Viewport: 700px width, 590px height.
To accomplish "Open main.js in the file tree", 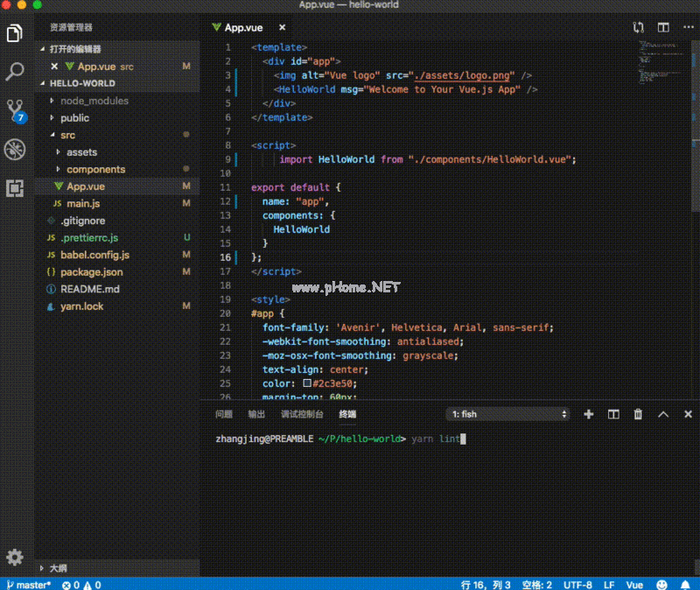I will coord(117,203).
